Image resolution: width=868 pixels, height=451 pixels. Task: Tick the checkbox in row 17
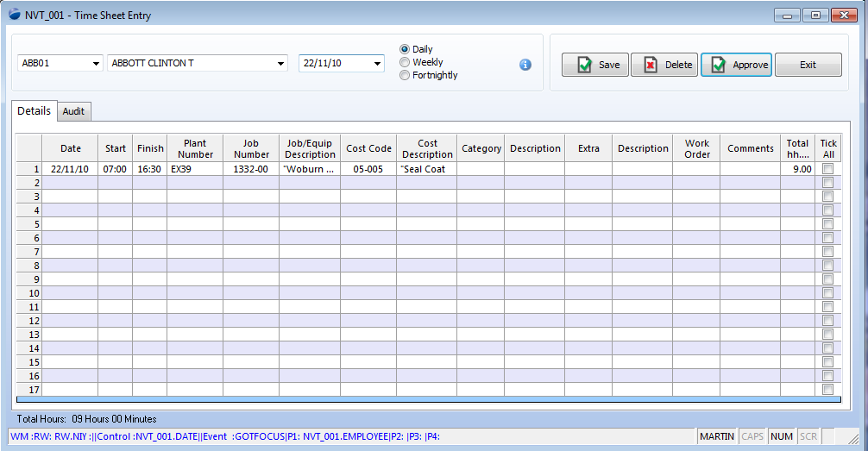828,390
